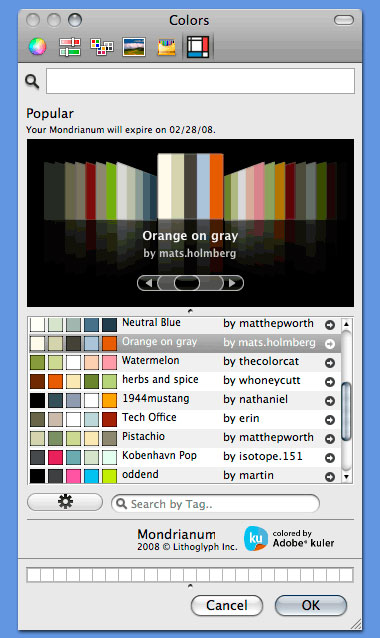The width and height of the screenshot is (380, 638).
Task: Confirm with the OK button
Action: click(311, 605)
